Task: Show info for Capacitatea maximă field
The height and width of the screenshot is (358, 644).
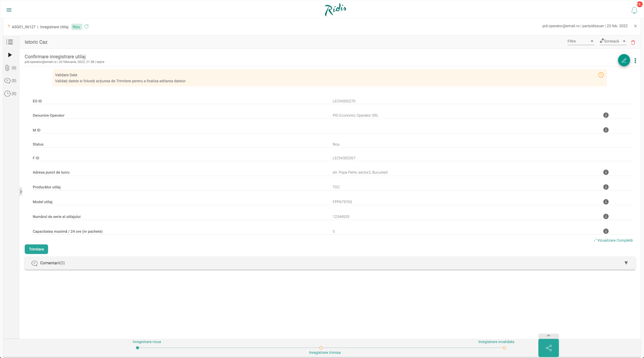Action: pyautogui.click(x=606, y=231)
